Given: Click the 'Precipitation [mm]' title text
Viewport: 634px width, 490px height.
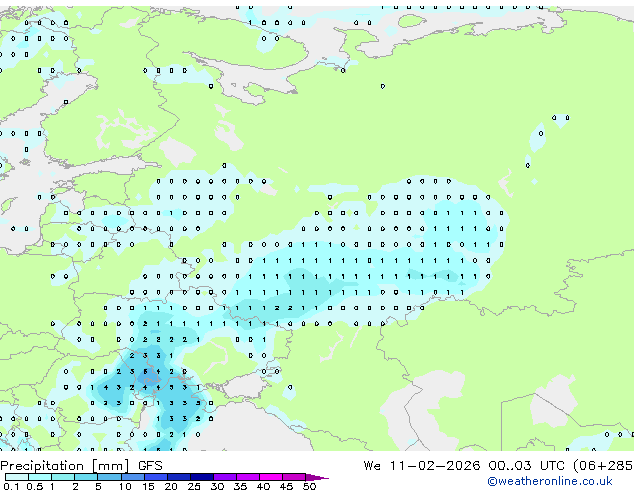Looking at the screenshot, I should [x=65, y=466].
